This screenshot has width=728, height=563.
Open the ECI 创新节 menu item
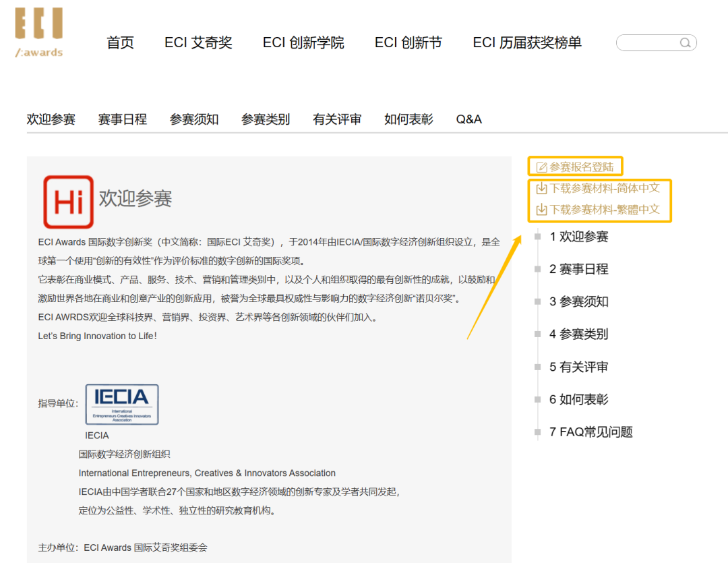tap(408, 42)
